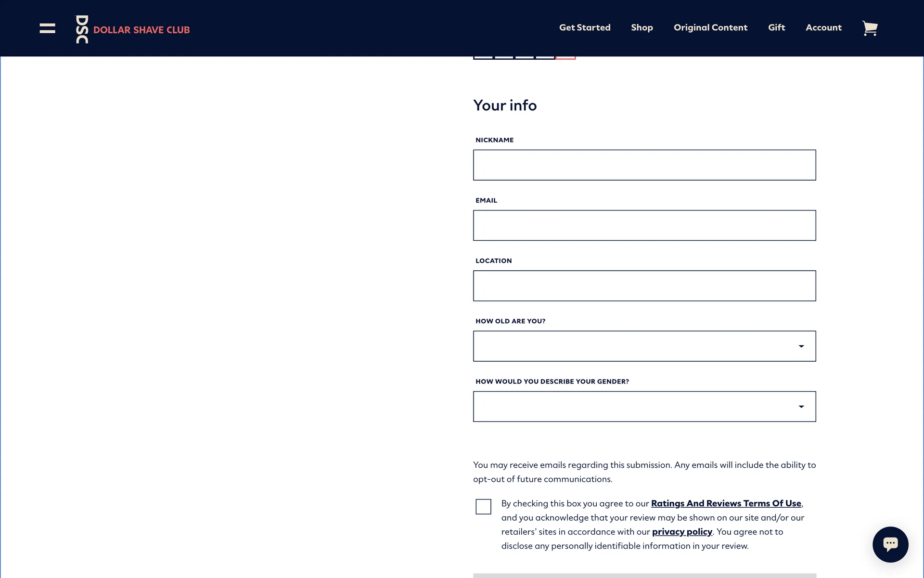Viewport: 924px width, 578px height.
Task: Click the red-outlined fifth rating box
Action: [x=565, y=57]
